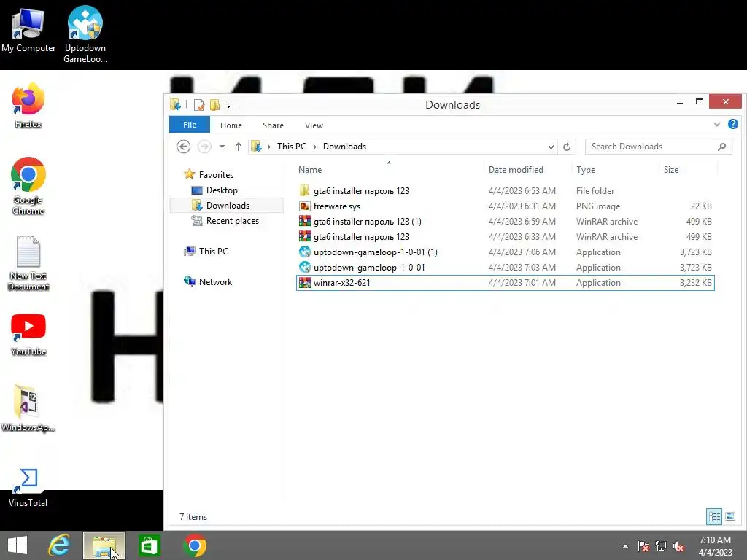Switch to Details view button
Image resolution: width=747 pixels, height=560 pixels.
pyautogui.click(x=713, y=516)
